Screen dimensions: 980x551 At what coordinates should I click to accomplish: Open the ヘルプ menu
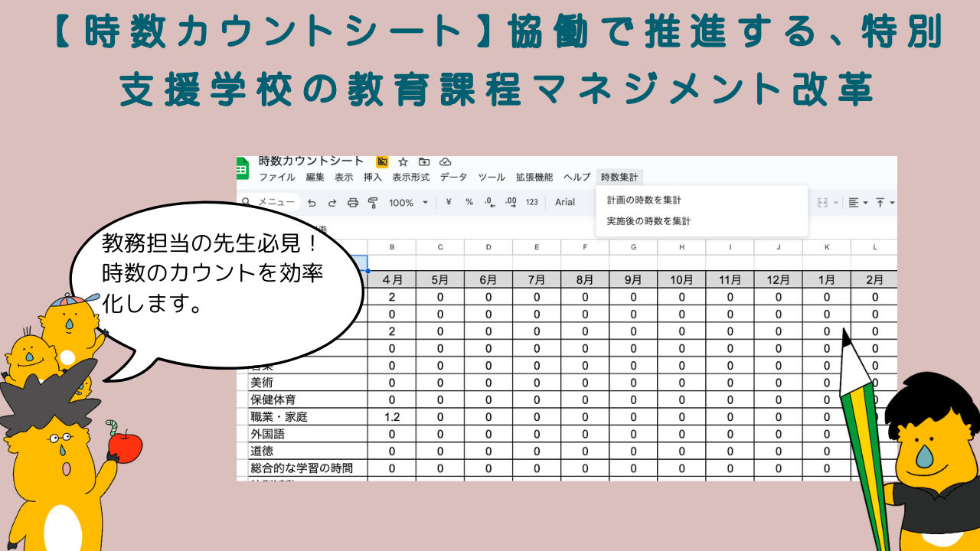[577, 177]
